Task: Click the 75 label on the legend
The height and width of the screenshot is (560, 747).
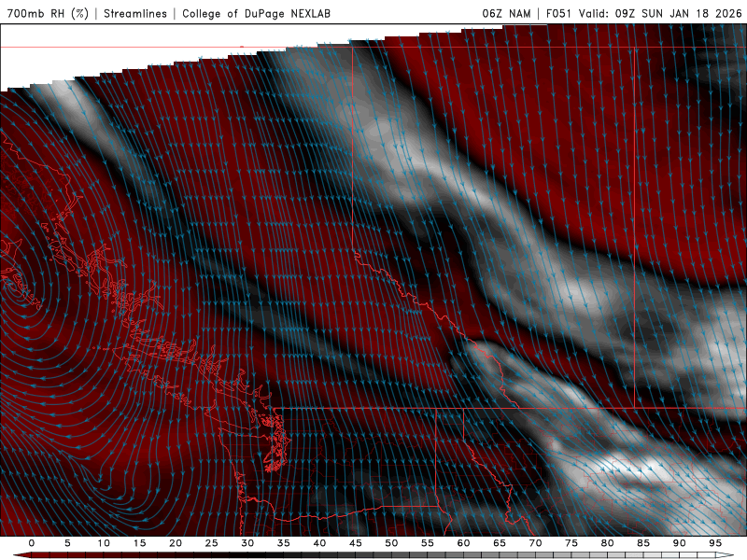Action: 571,543
